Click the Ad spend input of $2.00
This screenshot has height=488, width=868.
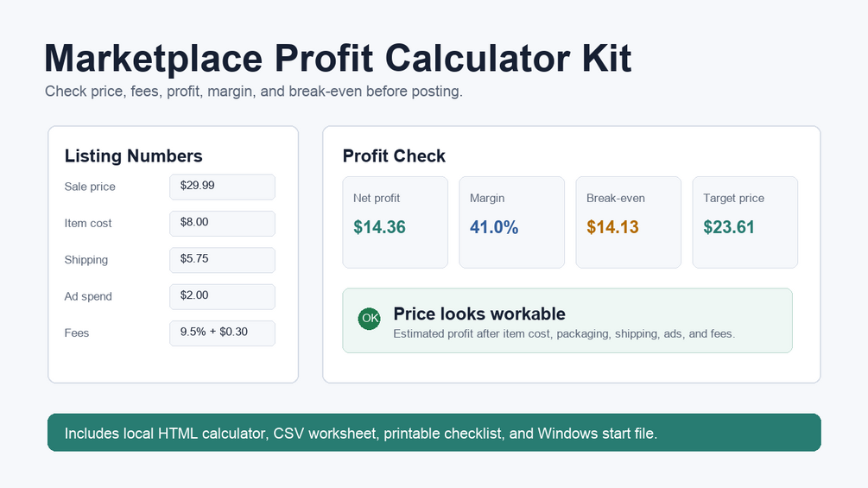(x=222, y=296)
